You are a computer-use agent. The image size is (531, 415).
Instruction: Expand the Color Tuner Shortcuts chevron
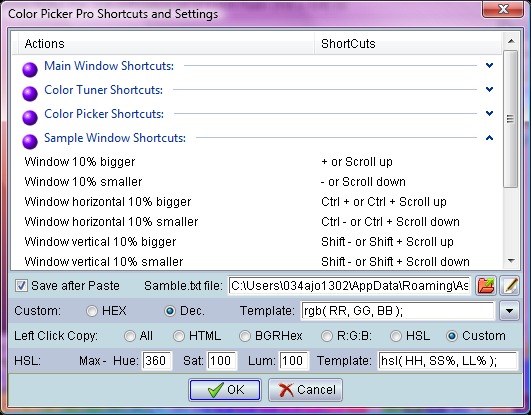(489, 89)
